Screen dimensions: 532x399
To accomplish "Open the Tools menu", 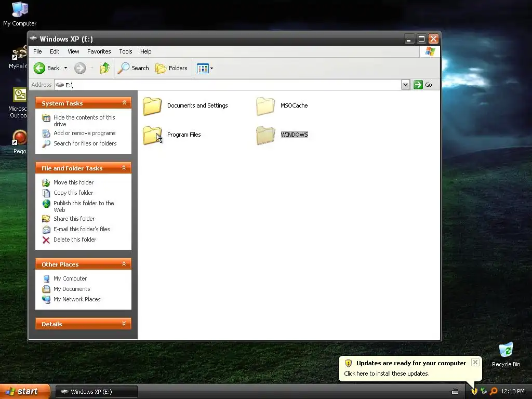I will [126, 51].
